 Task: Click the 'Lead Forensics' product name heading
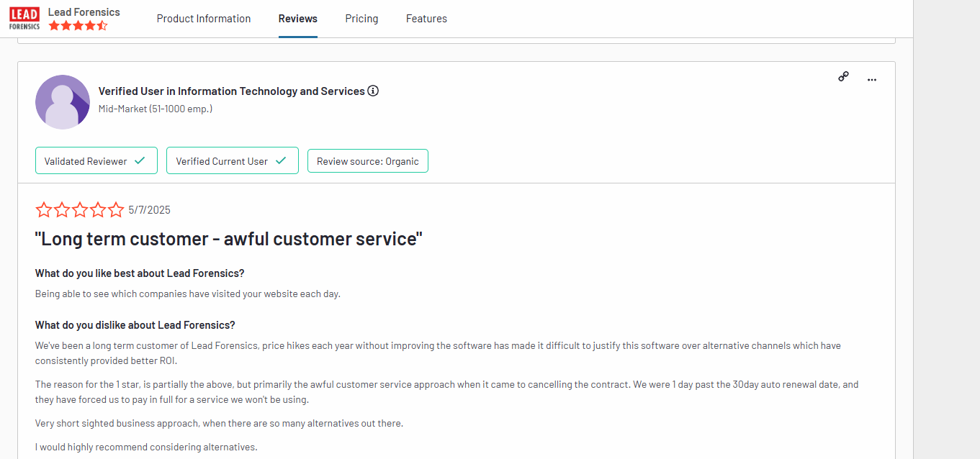coord(84,12)
